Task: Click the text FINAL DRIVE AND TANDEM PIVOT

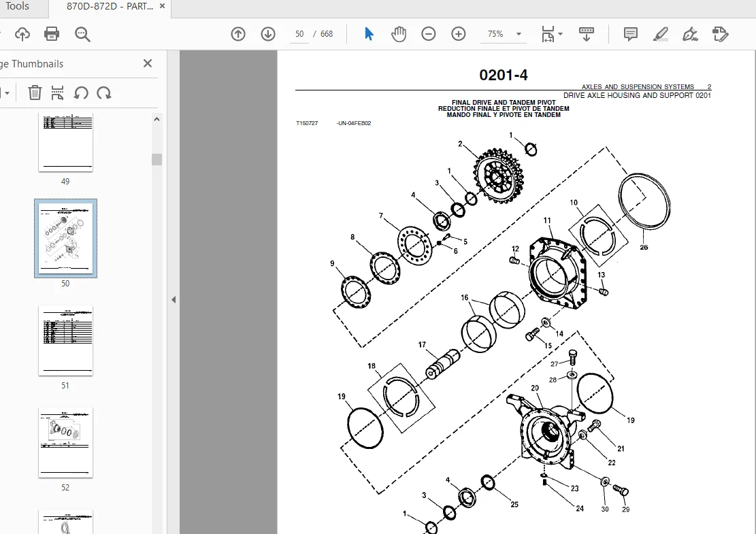Action: click(504, 103)
